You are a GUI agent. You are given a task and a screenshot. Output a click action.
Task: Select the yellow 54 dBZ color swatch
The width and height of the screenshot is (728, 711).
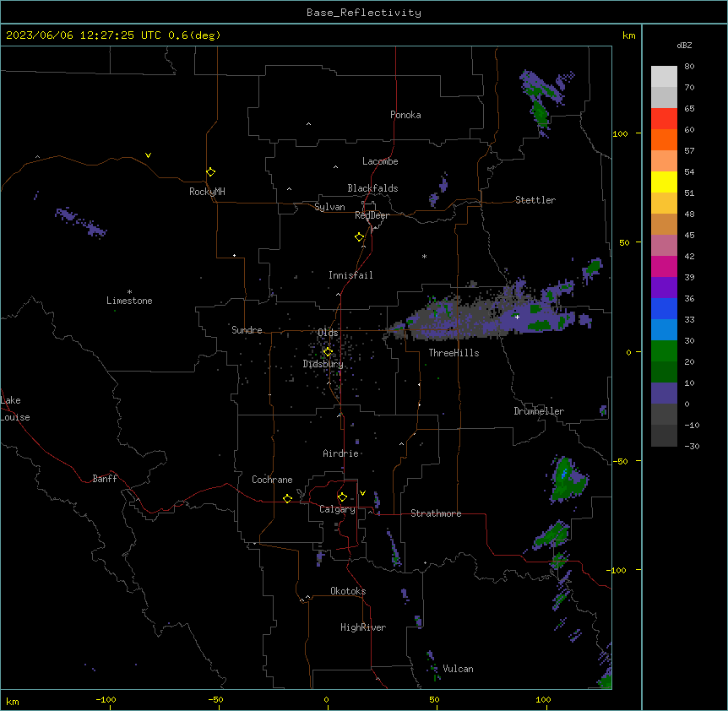tap(664, 182)
